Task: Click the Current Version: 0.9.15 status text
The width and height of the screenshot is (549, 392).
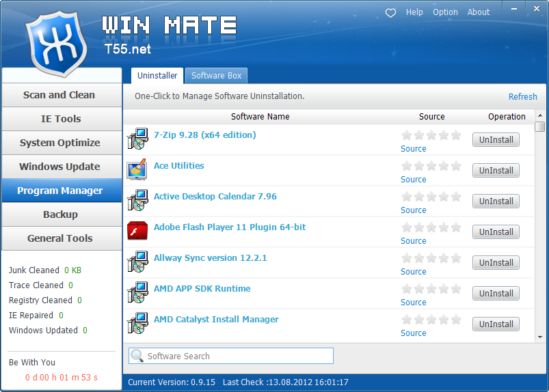Action: tap(172, 382)
